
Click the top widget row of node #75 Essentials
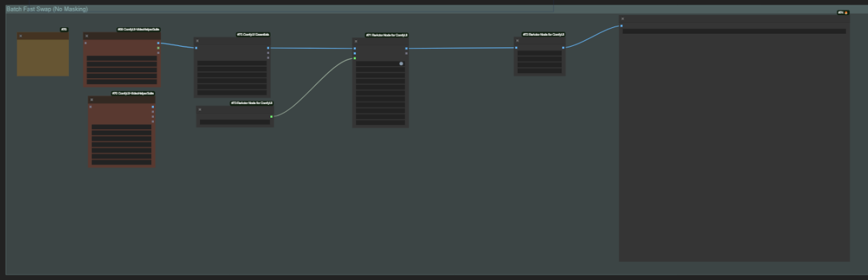[x=232, y=64]
